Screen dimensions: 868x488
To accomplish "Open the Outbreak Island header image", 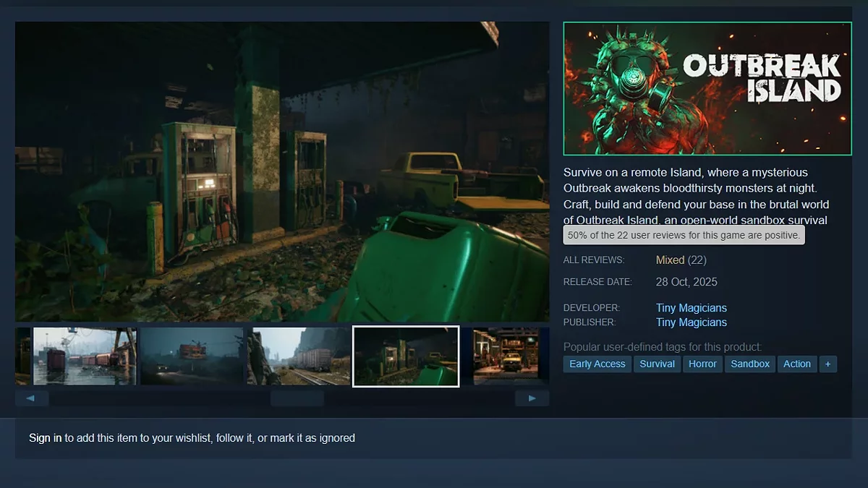I will tap(707, 88).
